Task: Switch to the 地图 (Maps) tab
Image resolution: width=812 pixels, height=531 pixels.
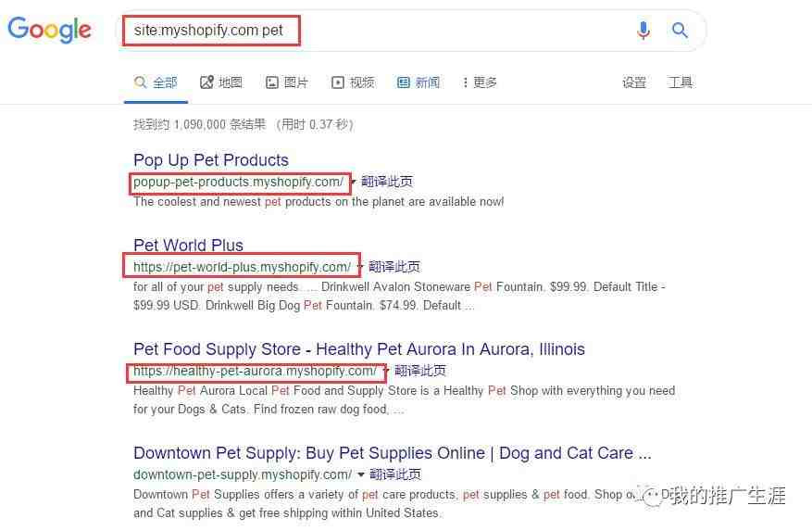Action: [221, 82]
